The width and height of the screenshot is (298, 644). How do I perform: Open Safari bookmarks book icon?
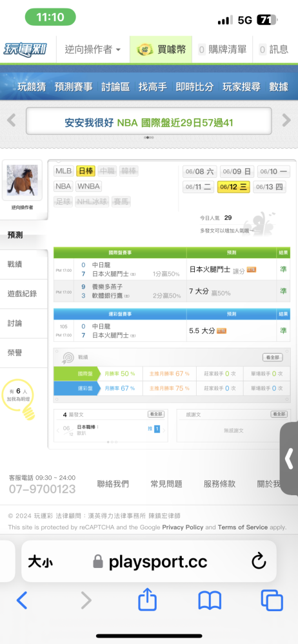pos(210,600)
